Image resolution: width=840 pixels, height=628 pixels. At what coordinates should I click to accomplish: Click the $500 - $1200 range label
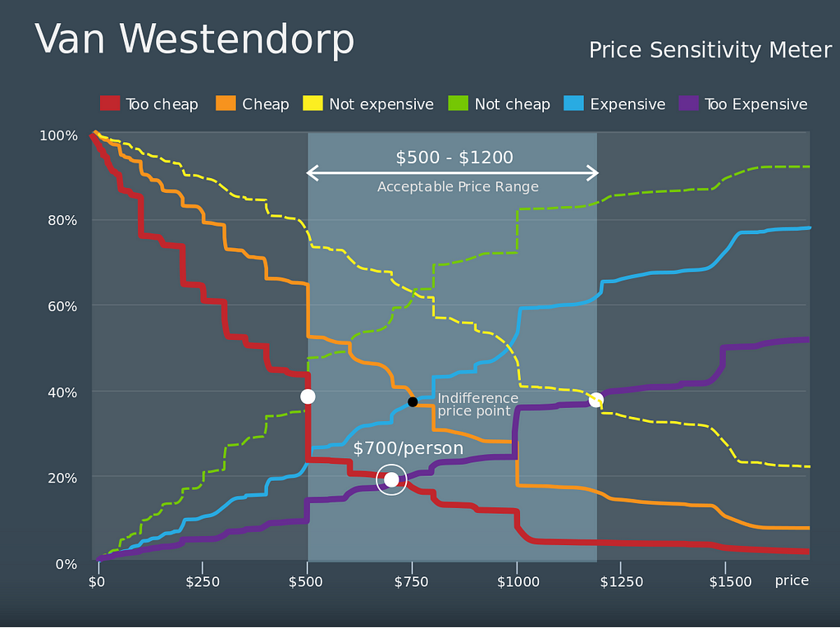click(454, 157)
